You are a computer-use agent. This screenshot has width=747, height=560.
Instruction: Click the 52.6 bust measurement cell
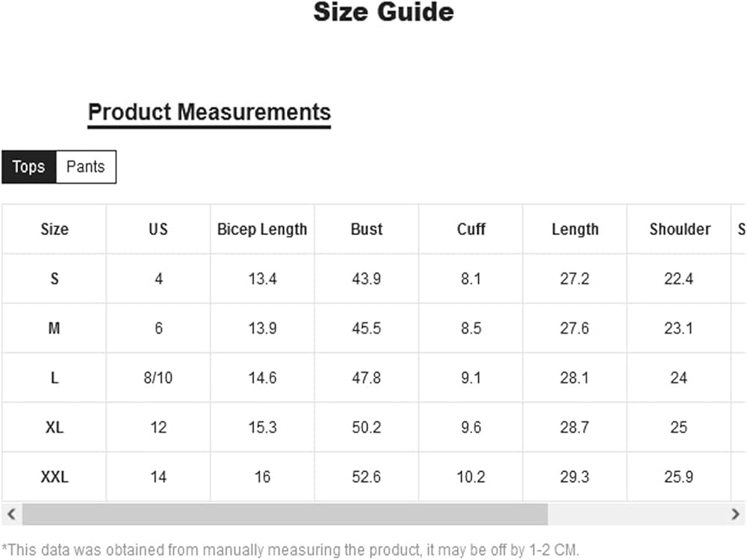[x=367, y=476]
